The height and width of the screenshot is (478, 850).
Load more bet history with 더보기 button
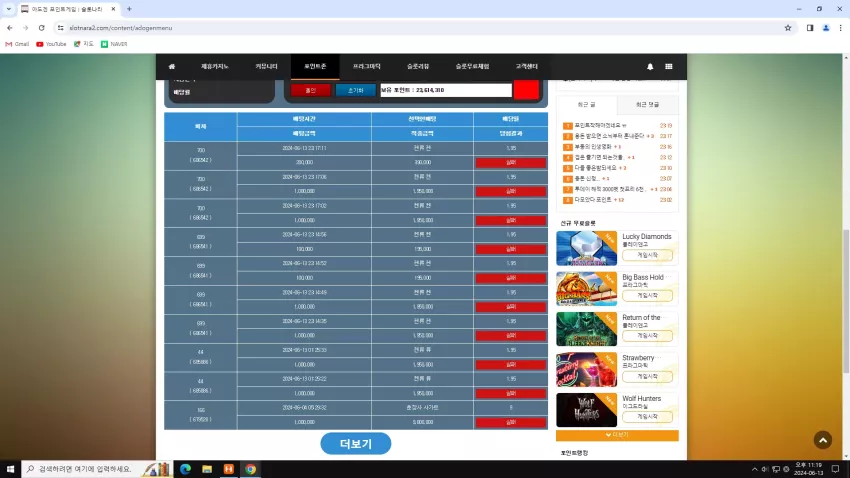[x=356, y=444]
